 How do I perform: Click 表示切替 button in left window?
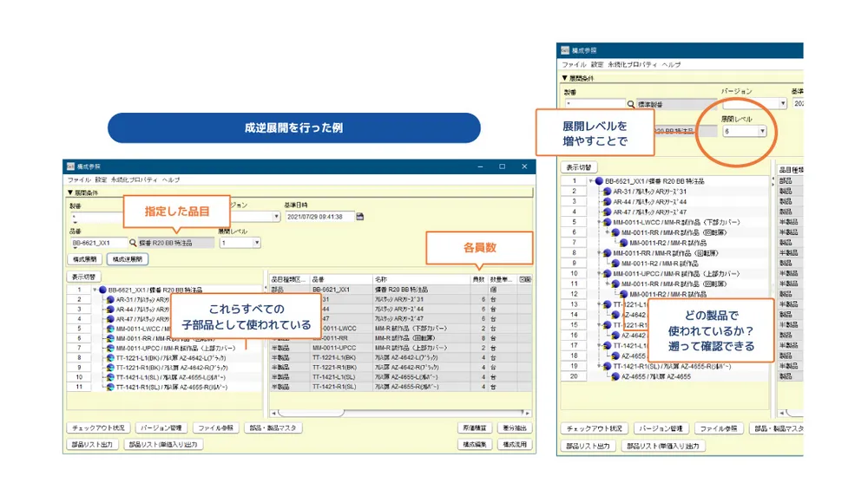click(84, 277)
